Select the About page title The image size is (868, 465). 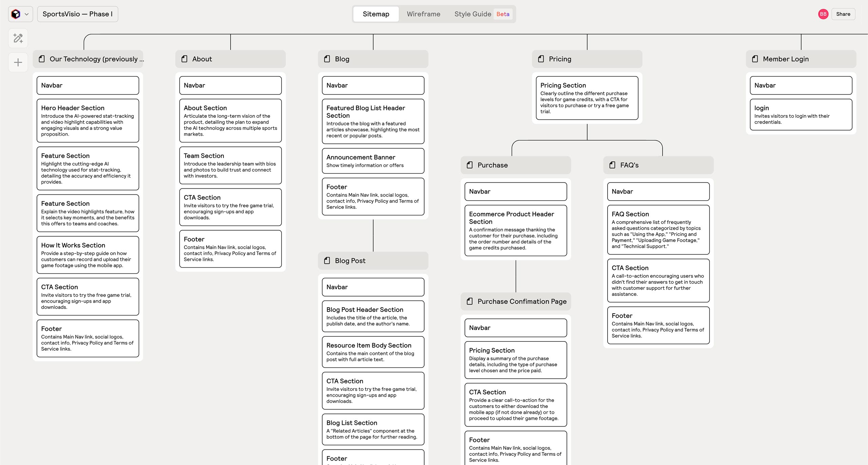click(202, 59)
